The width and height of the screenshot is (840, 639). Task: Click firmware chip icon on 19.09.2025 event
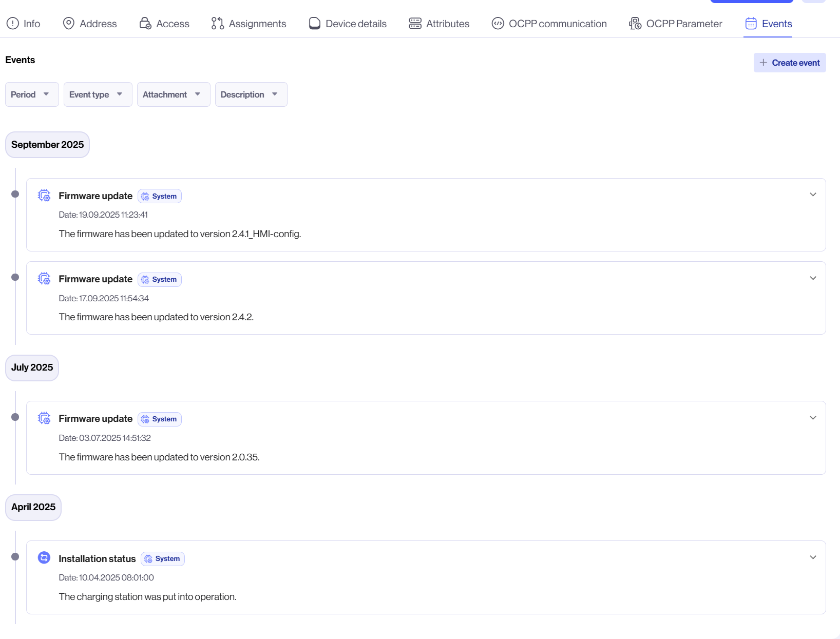click(x=44, y=196)
